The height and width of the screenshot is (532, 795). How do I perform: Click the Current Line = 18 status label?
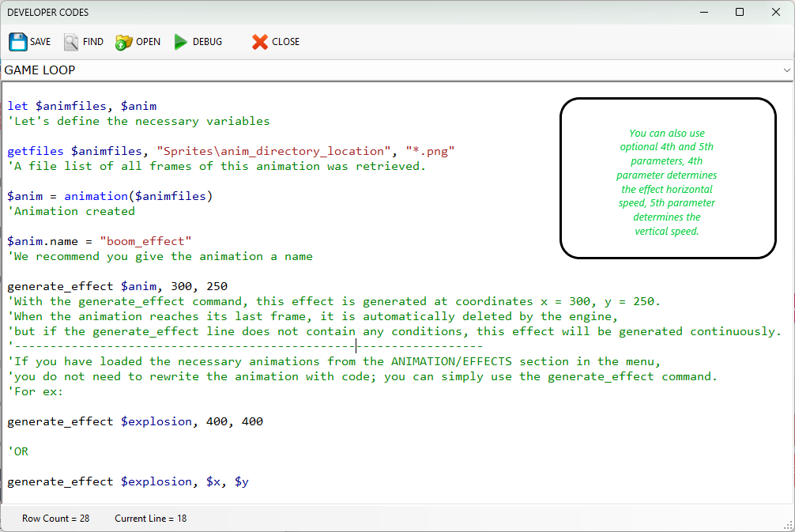pyautogui.click(x=150, y=519)
